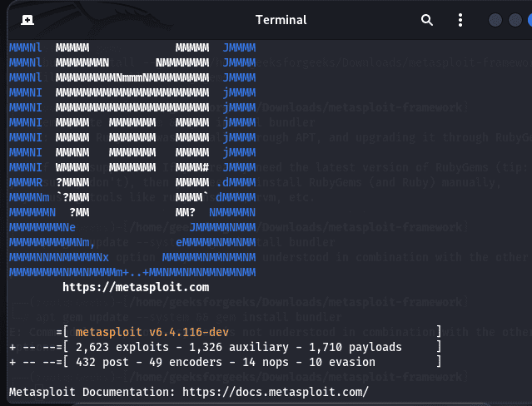Click the 1,710 payloads text
This screenshot has height=406, width=532.
point(355,347)
